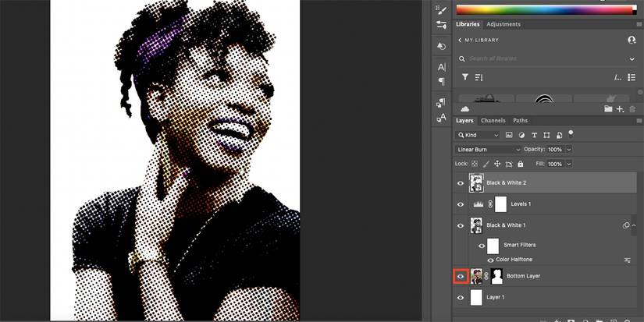Prevent auto-nesting in artboards lock

(509, 164)
